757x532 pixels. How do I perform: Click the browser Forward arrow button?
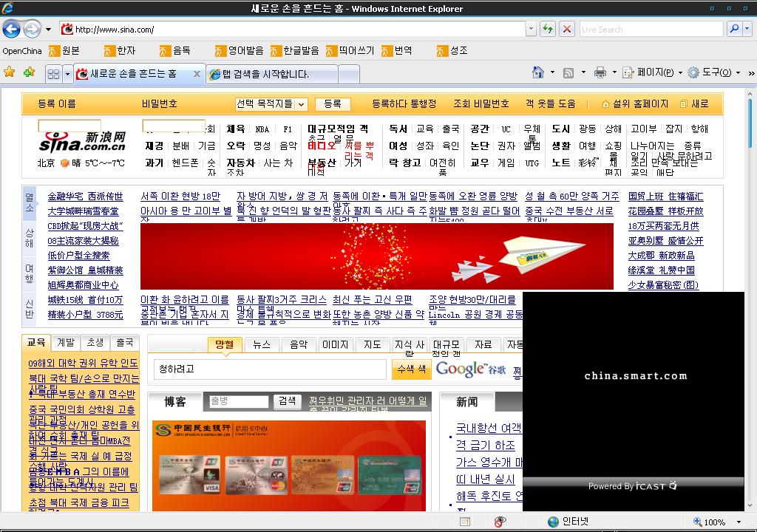click(x=32, y=30)
